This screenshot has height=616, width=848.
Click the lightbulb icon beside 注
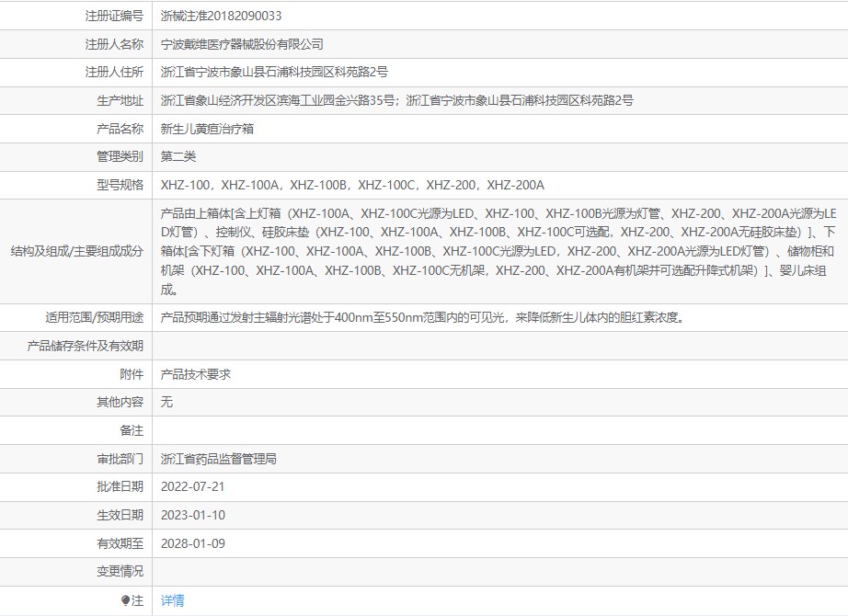(x=125, y=600)
